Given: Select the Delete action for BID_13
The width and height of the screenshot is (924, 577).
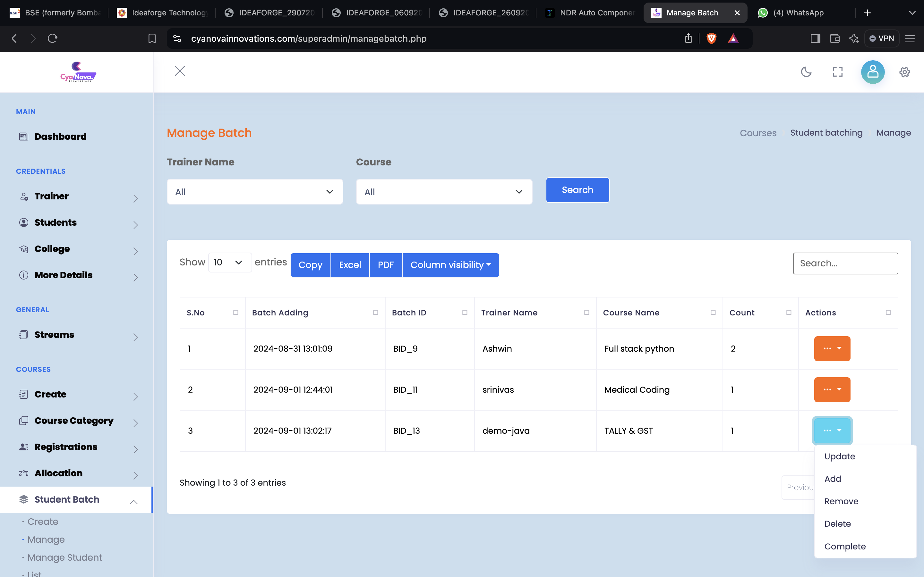Looking at the screenshot, I should click(x=837, y=523).
